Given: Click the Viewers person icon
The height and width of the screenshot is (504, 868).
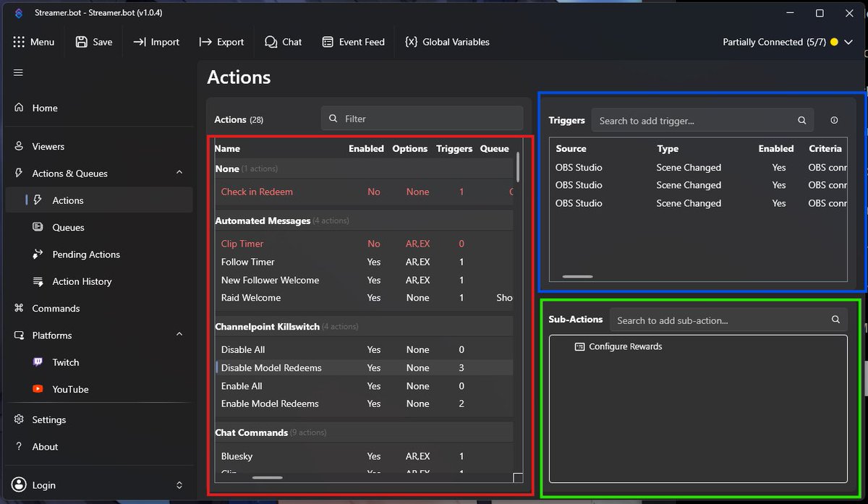Looking at the screenshot, I should tap(19, 146).
